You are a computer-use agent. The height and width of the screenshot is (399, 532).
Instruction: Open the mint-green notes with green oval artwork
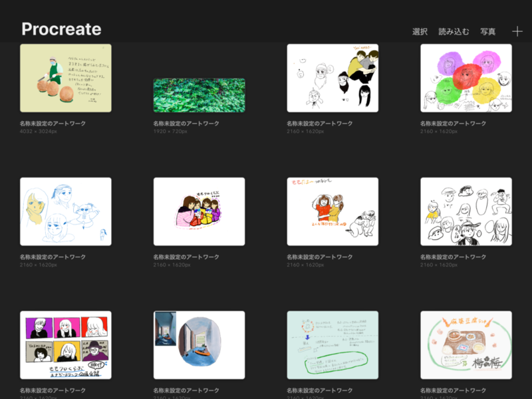coord(332,345)
